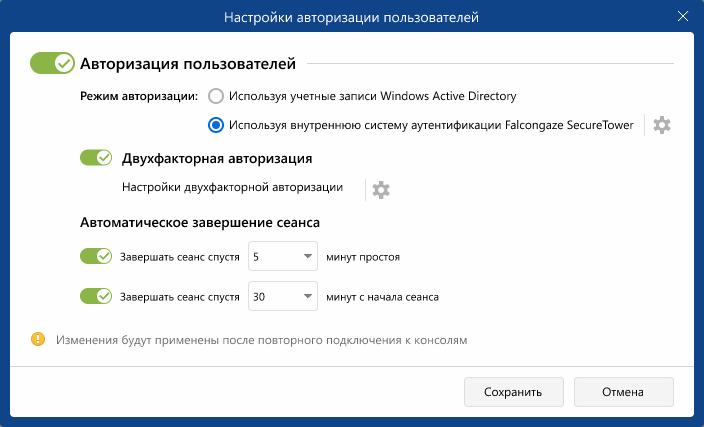Click the dialog title bar text
The height and width of the screenshot is (427, 704).
[x=351, y=17]
